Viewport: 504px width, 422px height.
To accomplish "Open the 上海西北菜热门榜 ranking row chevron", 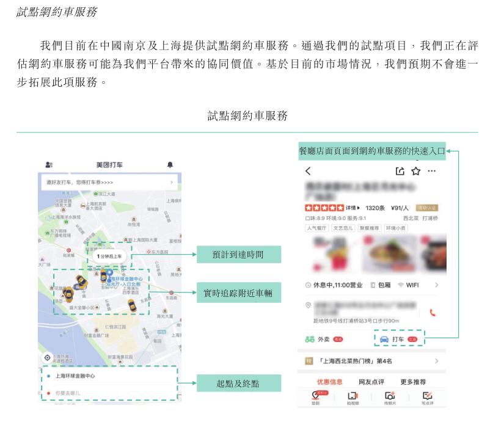I will (437, 361).
